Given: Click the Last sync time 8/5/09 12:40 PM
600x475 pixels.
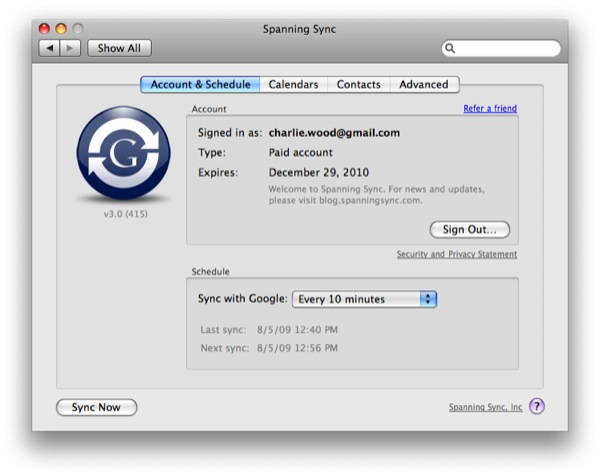Looking at the screenshot, I should [297, 330].
